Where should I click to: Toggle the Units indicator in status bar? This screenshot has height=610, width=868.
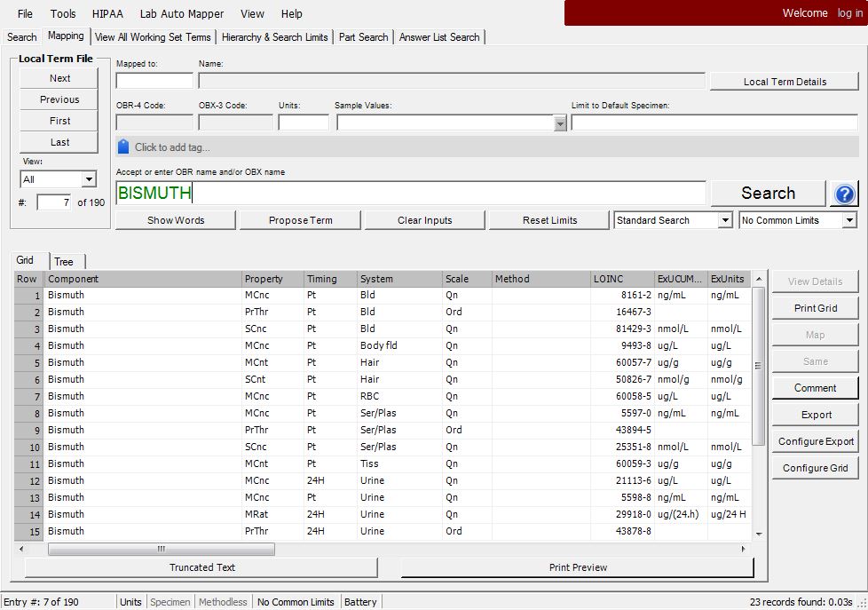click(130, 602)
